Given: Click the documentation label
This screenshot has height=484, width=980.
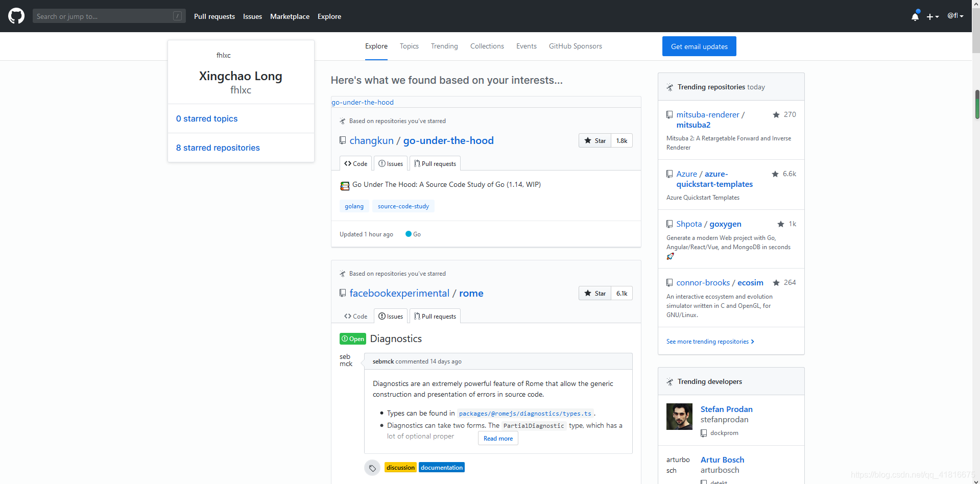Looking at the screenshot, I should click(x=442, y=467).
